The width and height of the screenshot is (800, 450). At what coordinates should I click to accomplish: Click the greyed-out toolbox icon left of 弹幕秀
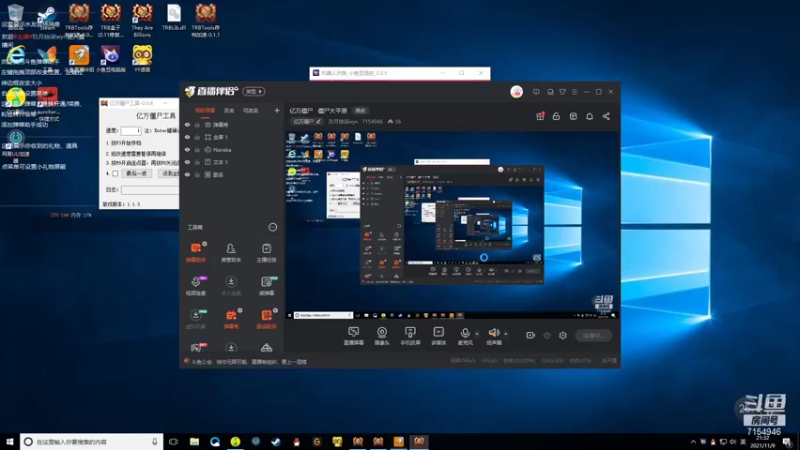point(196,318)
